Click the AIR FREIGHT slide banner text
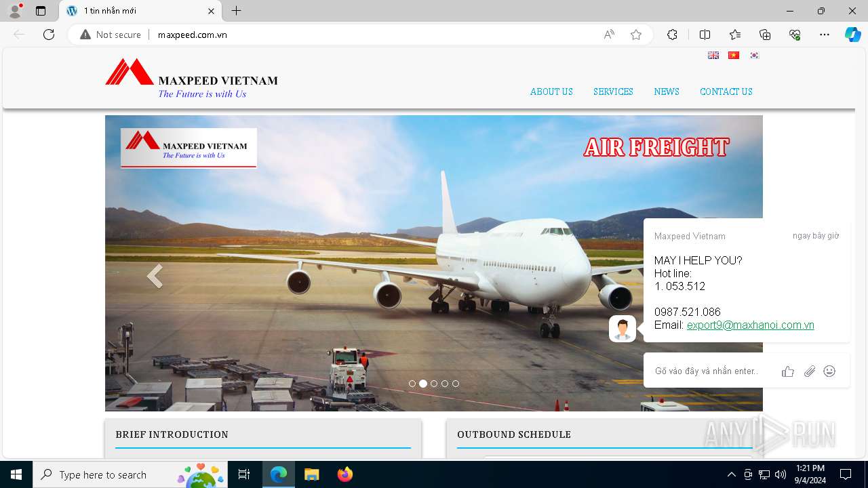868x488 pixels. (x=656, y=147)
